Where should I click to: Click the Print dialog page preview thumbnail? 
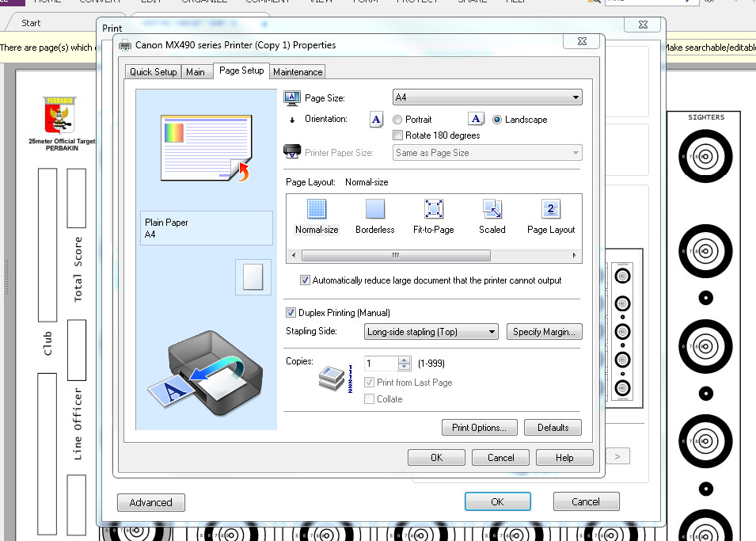click(x=624, y=329)
